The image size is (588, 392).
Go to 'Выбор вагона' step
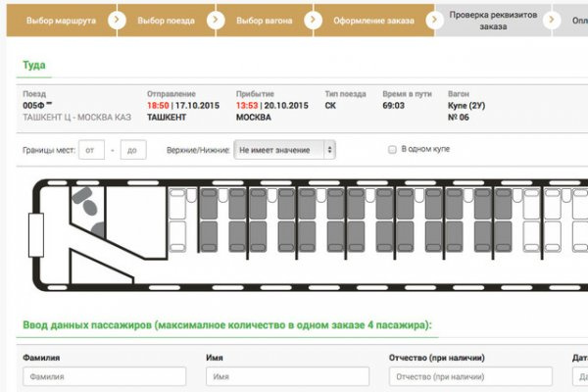(265, 20)
